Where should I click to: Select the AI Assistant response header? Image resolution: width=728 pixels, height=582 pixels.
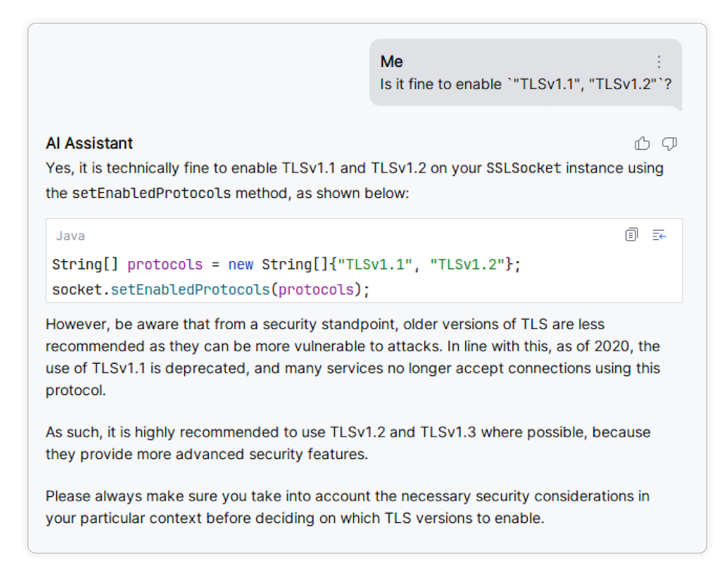(89, 143)
